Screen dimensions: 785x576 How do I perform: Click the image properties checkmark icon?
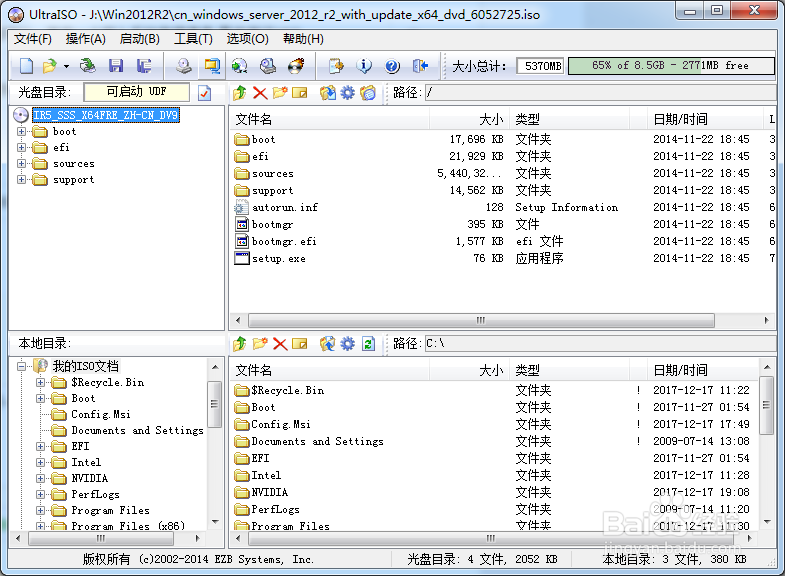click(204, 93)
